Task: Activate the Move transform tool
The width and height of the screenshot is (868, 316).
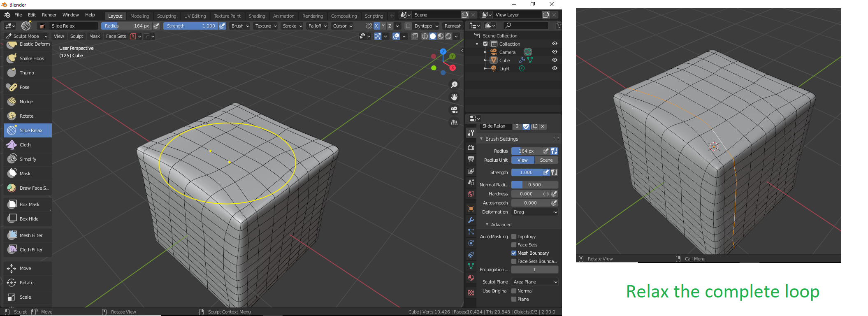Action: (28, 268)
